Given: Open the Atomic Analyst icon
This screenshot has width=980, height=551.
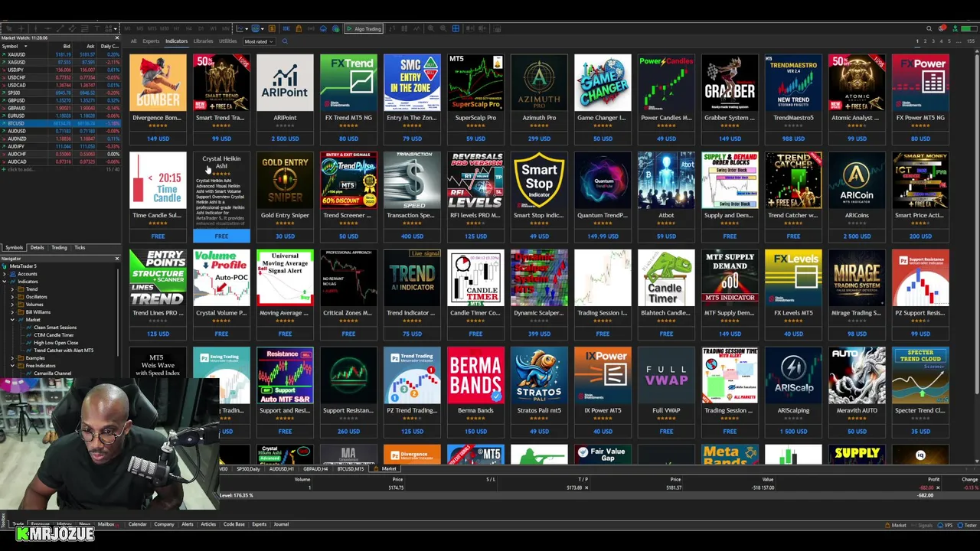Looking at the screenshot, I should [x=857, y=83].
